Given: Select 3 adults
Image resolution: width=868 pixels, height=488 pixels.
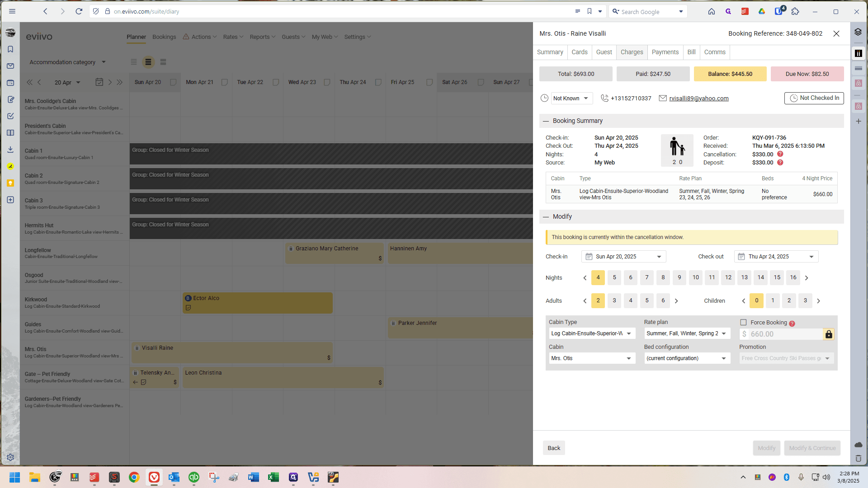Looking at the screenshot, I should tap(614, 300).
